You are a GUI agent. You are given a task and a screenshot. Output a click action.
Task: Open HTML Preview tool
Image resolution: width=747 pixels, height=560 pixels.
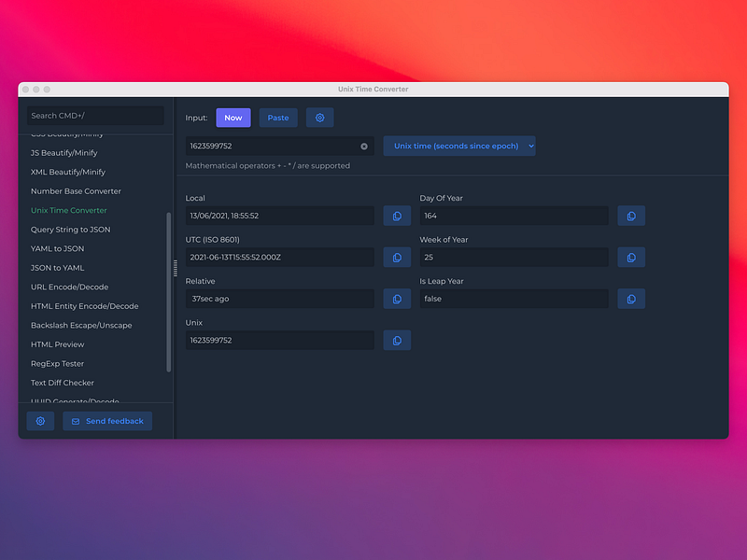tap(57, 344)
